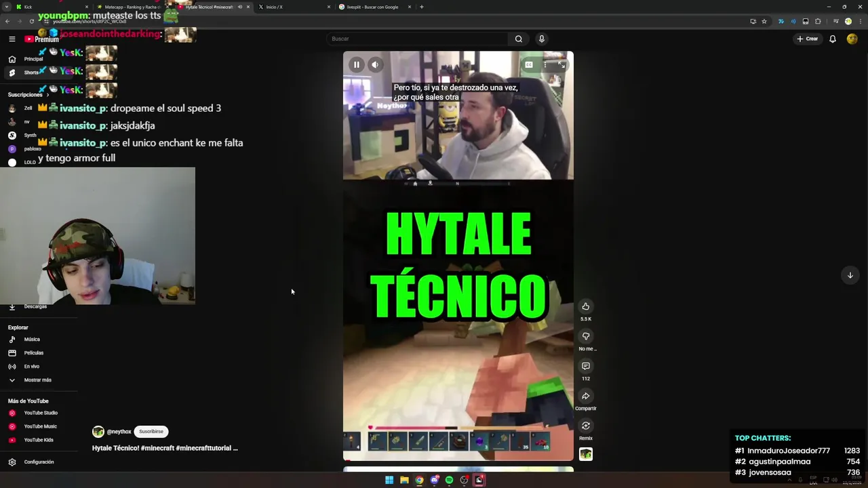Mute the Short's volume

tap(375, 64)
